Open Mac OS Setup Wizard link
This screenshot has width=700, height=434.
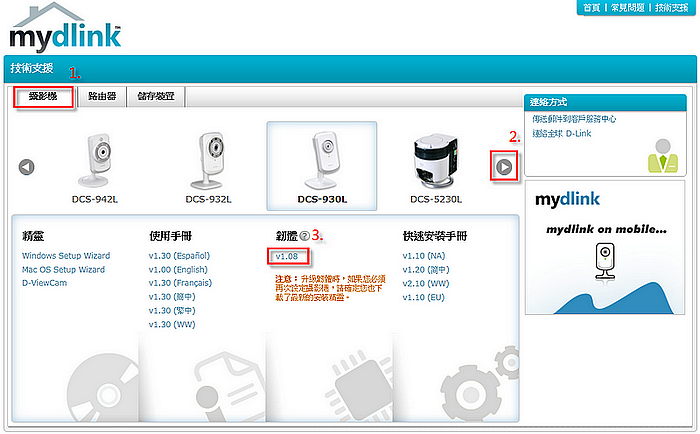coord(63,270)
